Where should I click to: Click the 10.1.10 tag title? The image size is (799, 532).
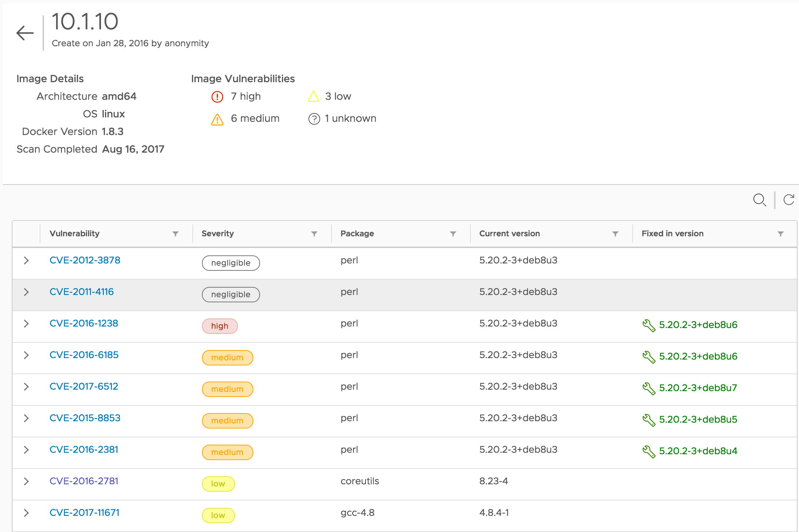pyautogui.click(x=85, y=21)
